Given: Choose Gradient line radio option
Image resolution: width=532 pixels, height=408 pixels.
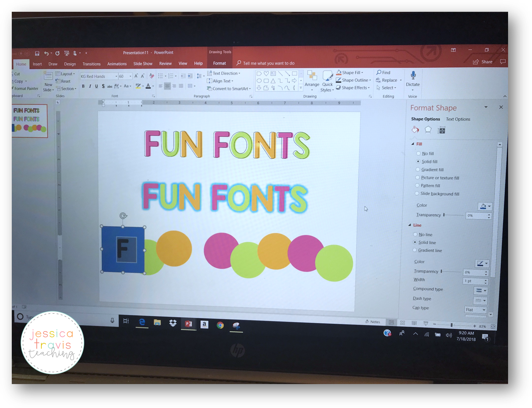Looking at the screenshot, I should pyautogui.click(x=415, y=250).
